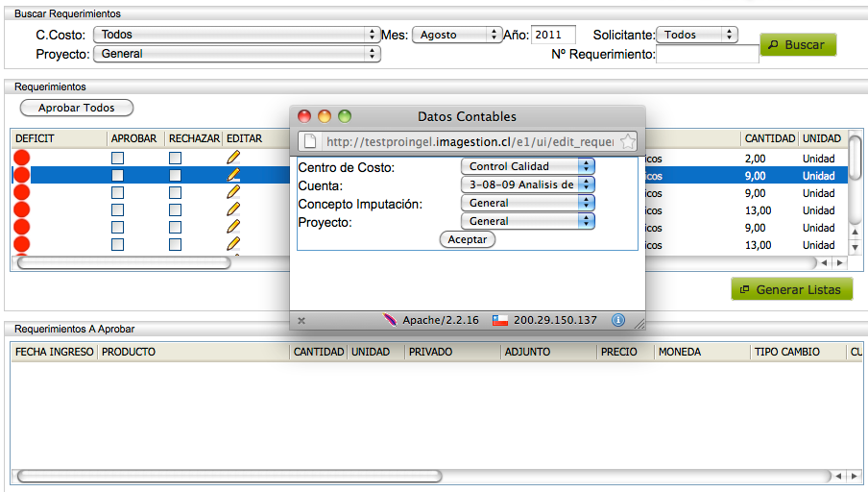Click the PRIVADO column header
Screen dimensions: 868x492
452,352
